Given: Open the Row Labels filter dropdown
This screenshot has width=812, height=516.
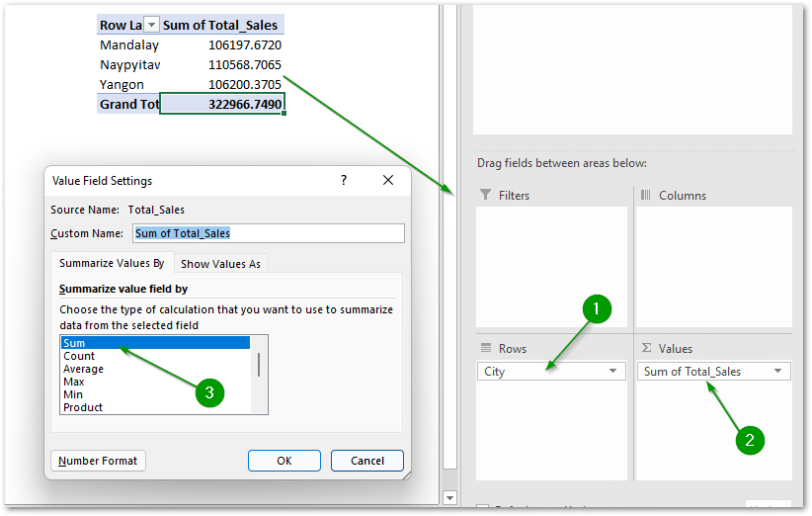Looking at the screenshot, I should 151,26.
